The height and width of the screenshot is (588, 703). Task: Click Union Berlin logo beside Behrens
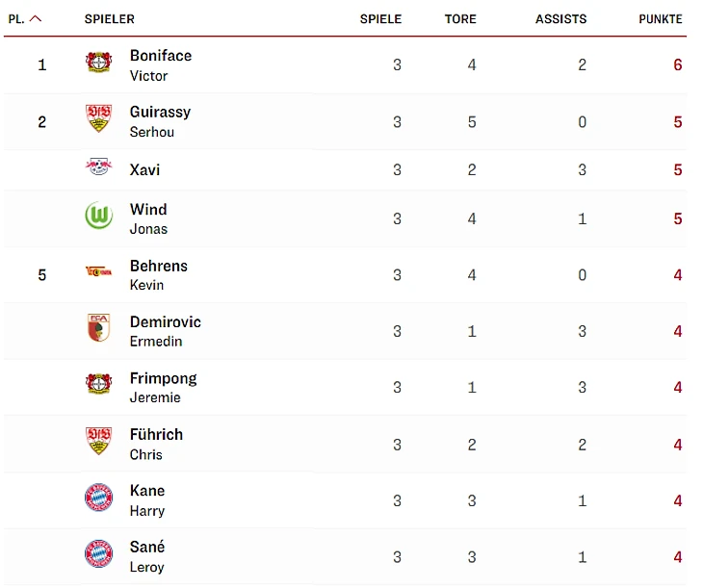tap(98, 272)
